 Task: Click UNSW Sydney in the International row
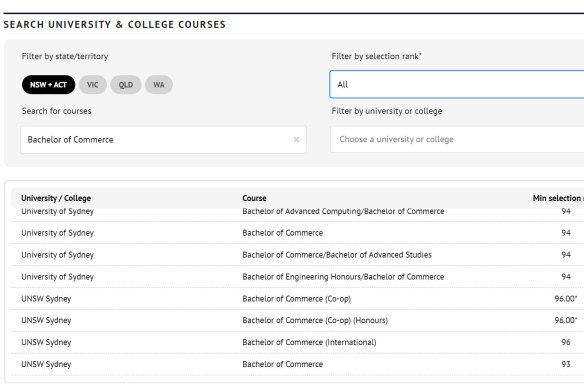pyautogui.click(x=46, y=342)
